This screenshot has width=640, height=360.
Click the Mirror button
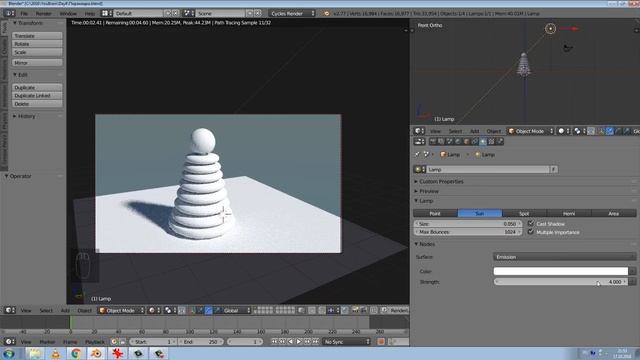click(x=37, y=63)
